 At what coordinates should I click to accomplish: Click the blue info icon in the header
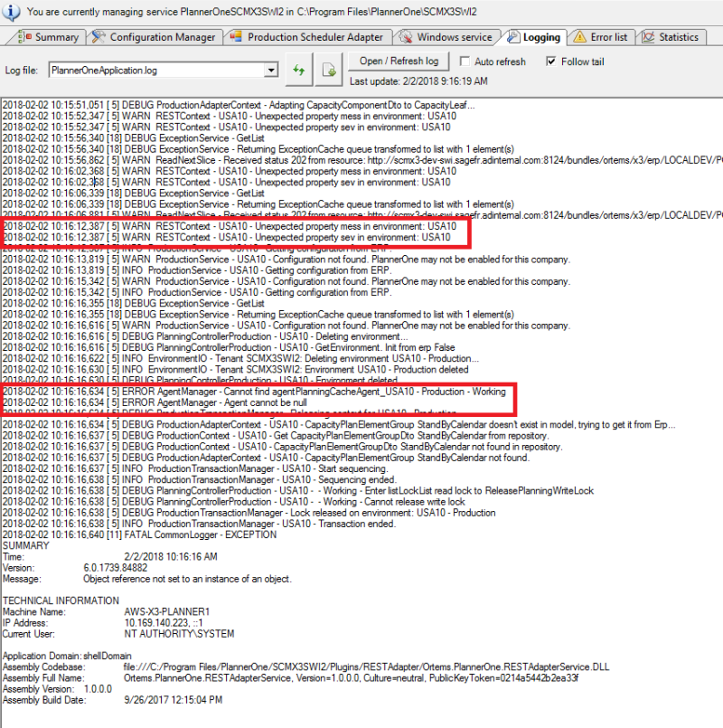click(12, 13)
